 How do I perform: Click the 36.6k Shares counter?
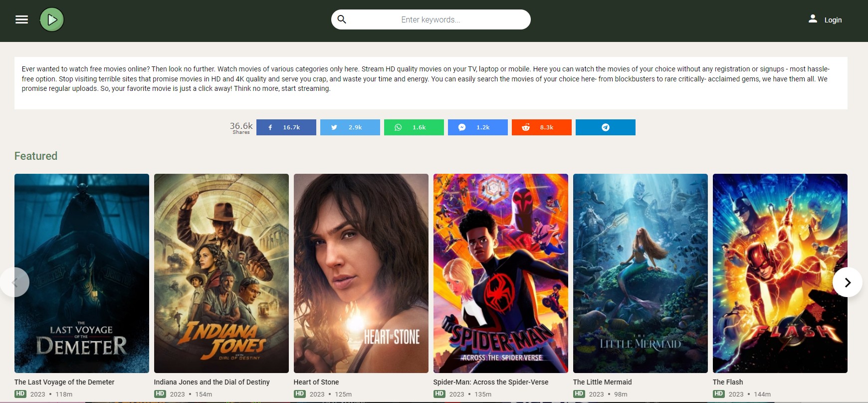tap(241, 127)
